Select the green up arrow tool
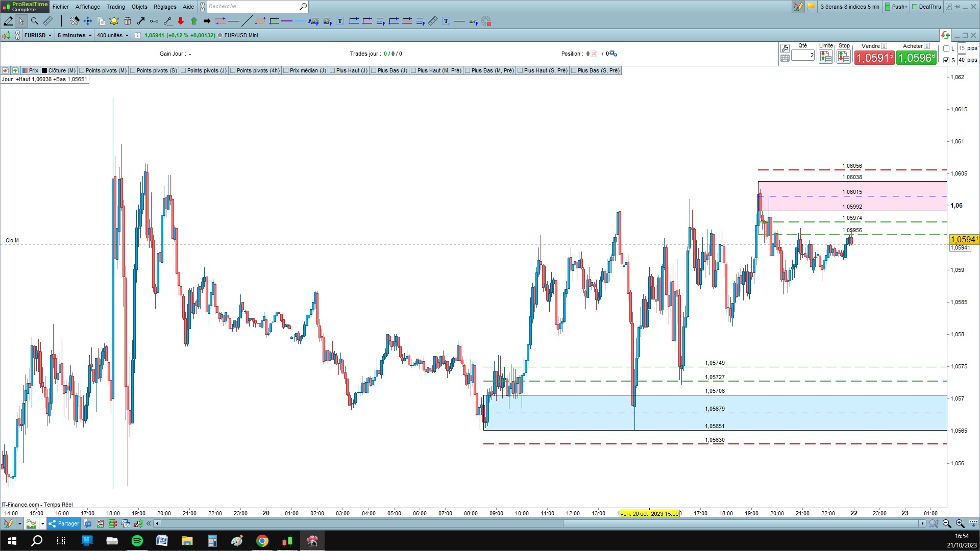980x551 pixels. tap(194, 21)
